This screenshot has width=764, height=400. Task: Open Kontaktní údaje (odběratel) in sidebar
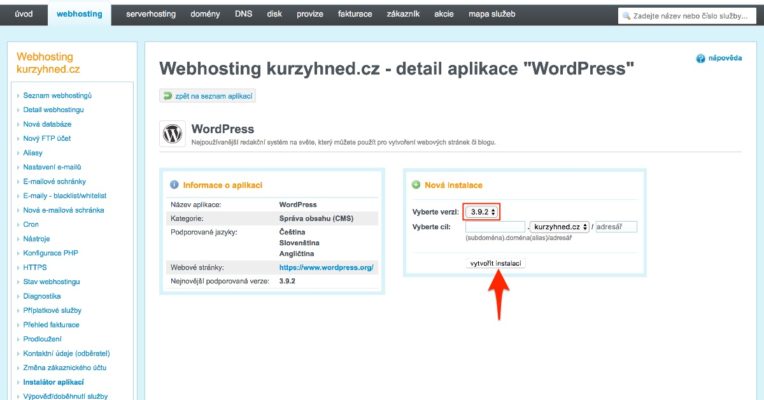pyautogui.click(x=67, y=353)
